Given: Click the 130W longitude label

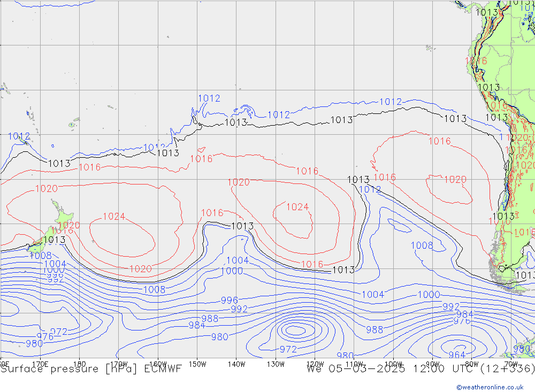Looking at the screenshot, I should (276, 364).
